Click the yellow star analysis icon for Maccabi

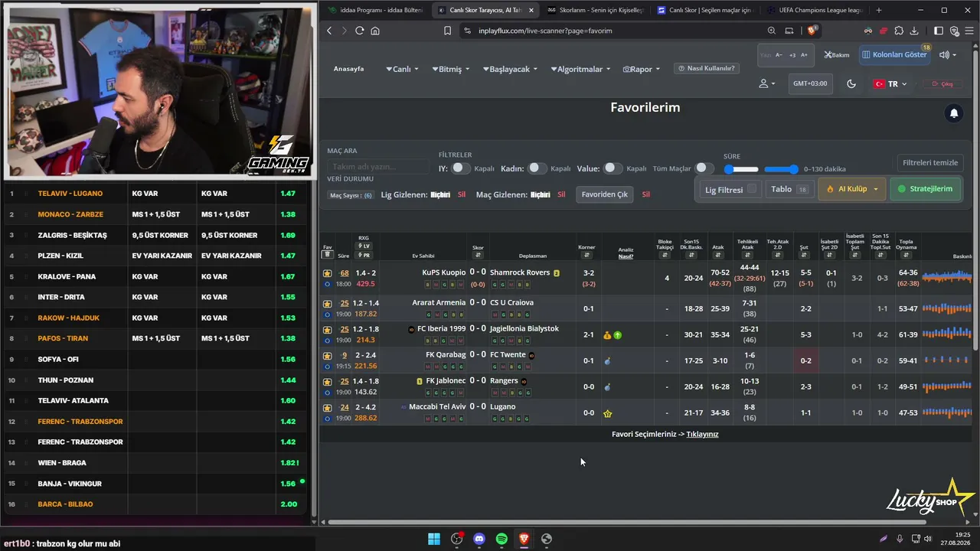608,413
